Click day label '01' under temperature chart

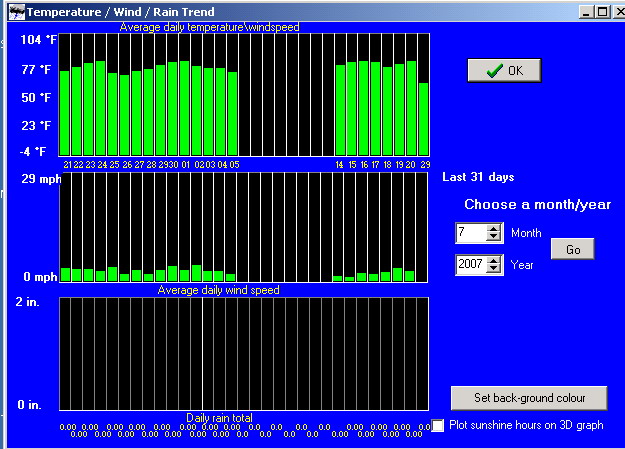point(186,165)
